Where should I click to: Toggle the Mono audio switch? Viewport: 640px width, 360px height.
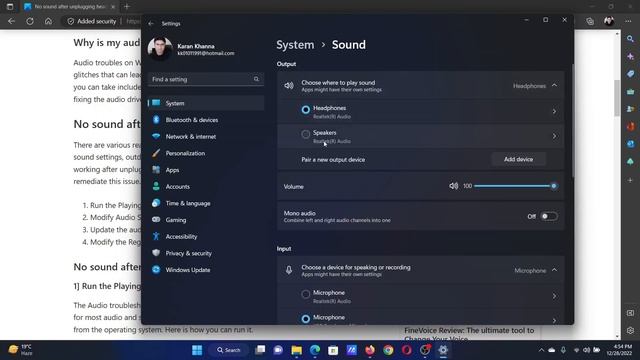[x=549, y=216]
